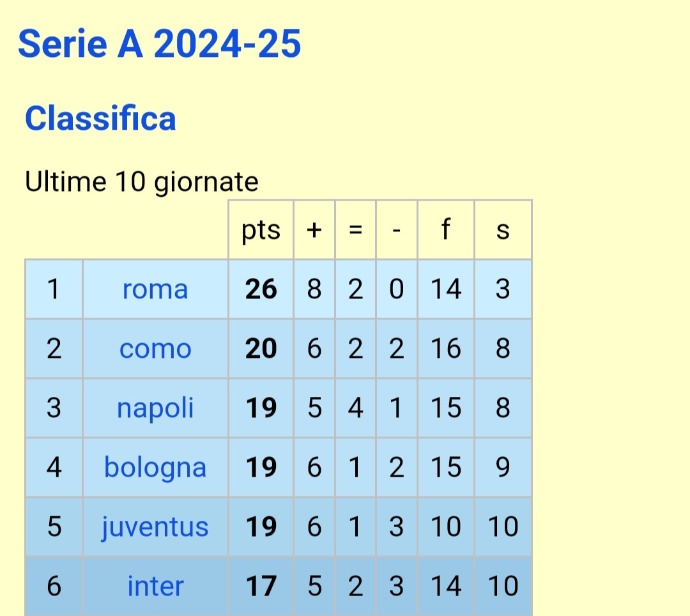Click the Classifica heading
Viewport: 690px width, 616px height.
coord(100,118)
